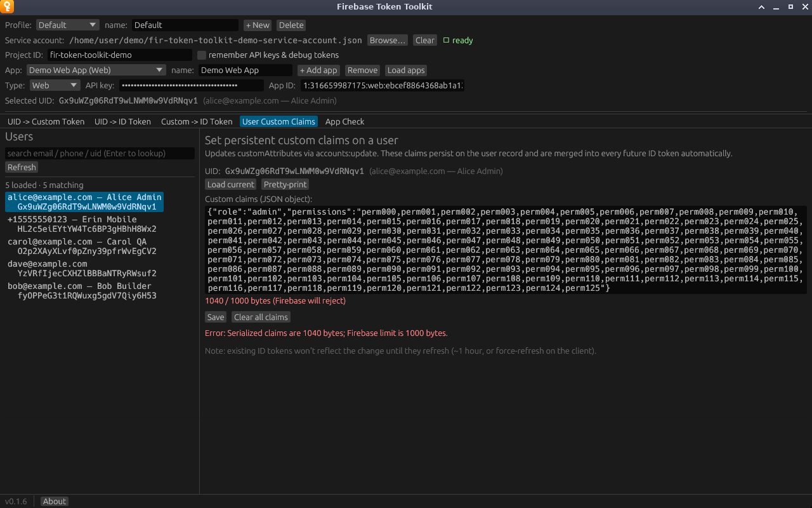The width and height of the screenshot is (812, 508).
Task: Create a new profile with + New
Action: tap(258, 25)
